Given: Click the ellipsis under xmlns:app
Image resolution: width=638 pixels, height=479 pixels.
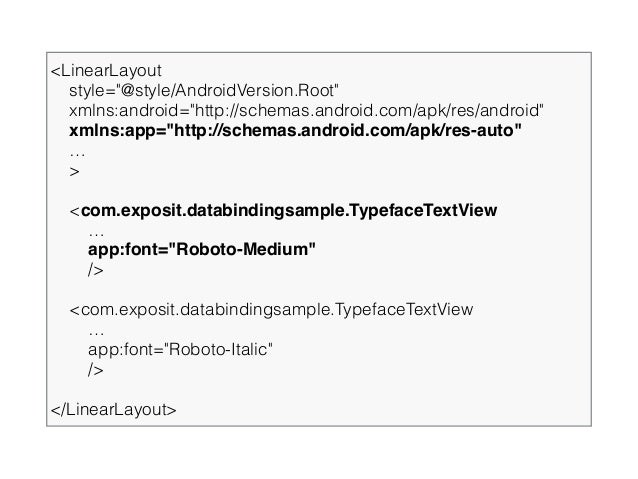Looking at the screenshot, I should point(77,154).
